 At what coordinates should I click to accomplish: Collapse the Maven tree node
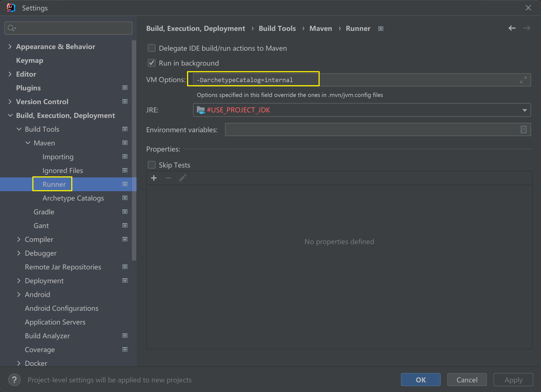click(x=28, y=143)
